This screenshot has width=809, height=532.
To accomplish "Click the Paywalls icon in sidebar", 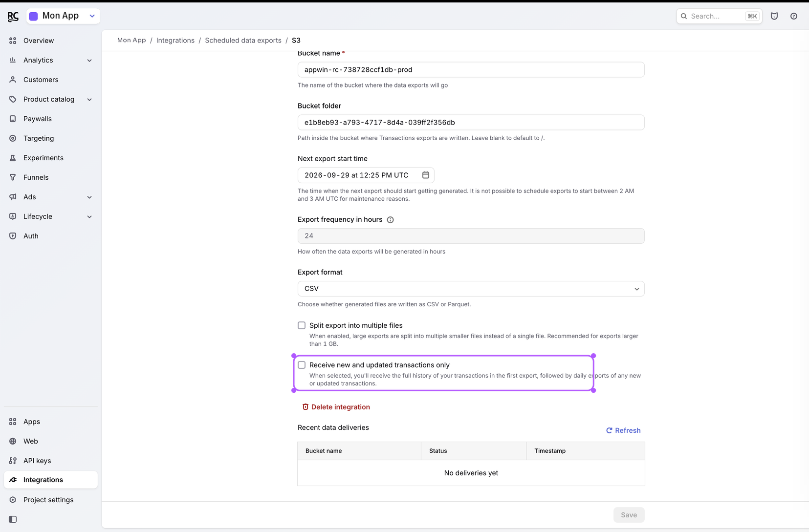I will coord(13,119).
